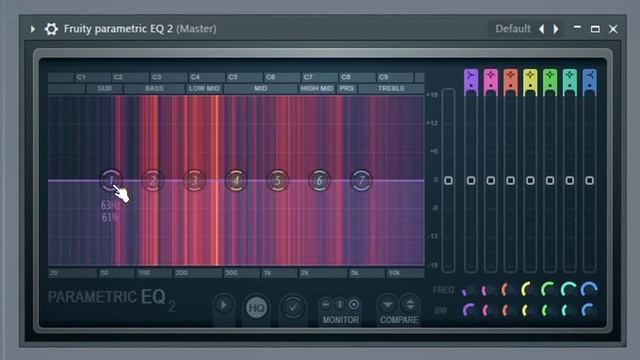Go to previous preset arrow
Screen dimensions: 640x360
tap(542, 29)
